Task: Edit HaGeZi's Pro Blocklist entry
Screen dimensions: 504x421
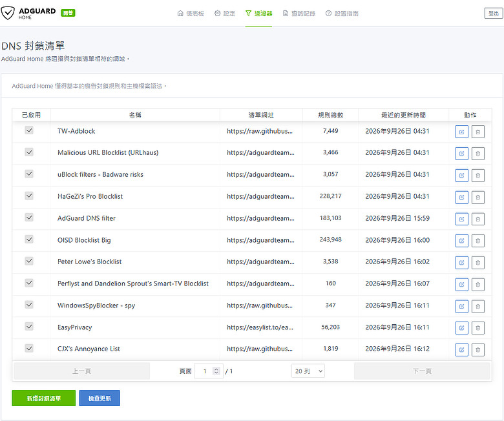Action: point(461,197)
